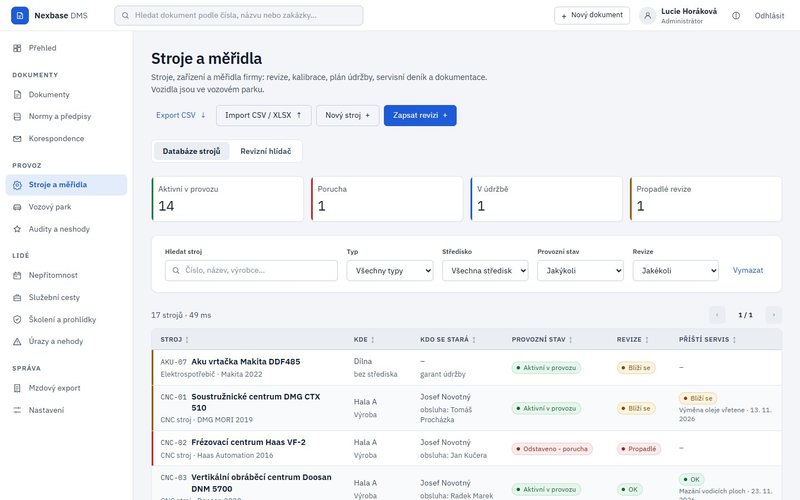Switch to Databáze strojů tab
Viewport: 800px width, 500px height.
[x=191, y=151]
